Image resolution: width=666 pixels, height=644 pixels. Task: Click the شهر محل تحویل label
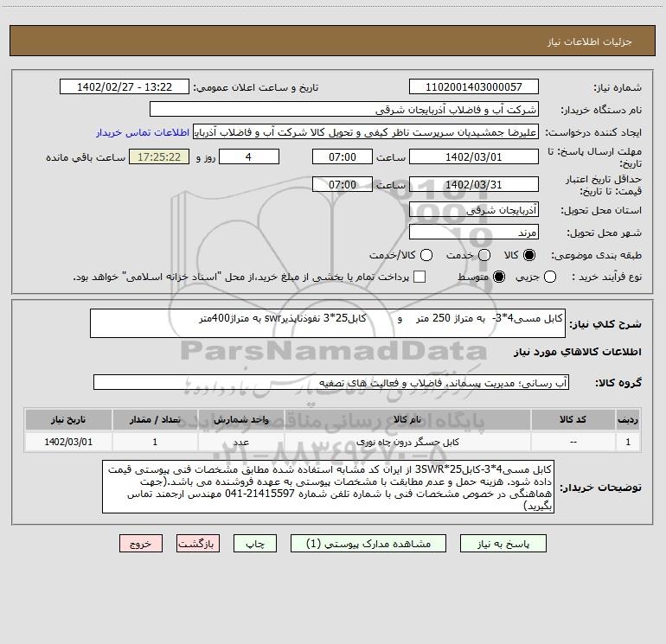(605, 233)
